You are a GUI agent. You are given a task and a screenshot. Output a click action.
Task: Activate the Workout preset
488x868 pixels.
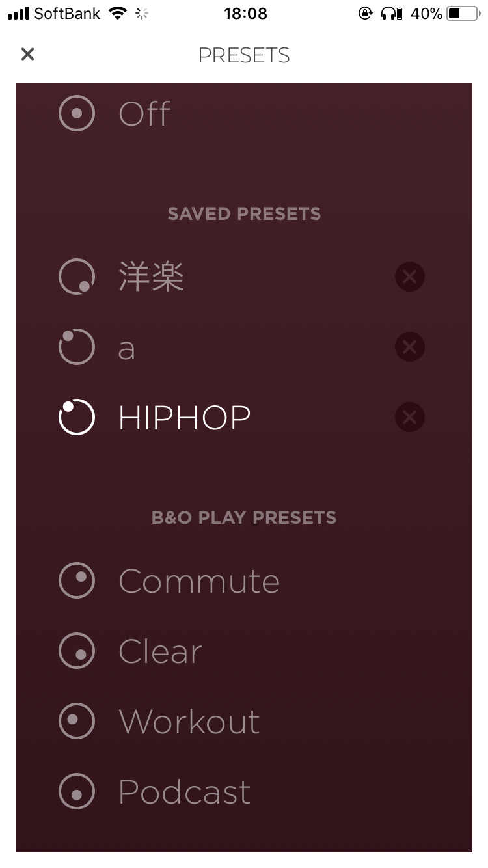pyautogui.click(x=189, y=722)
